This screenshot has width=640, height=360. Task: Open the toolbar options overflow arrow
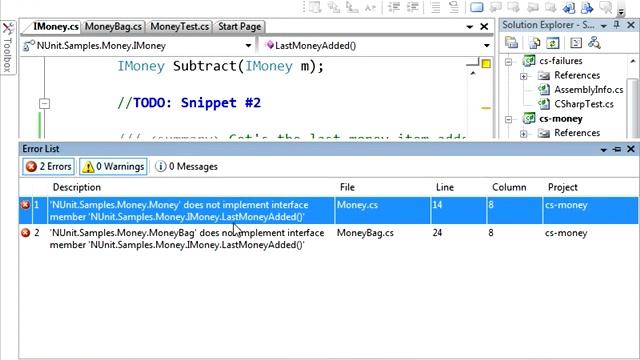621,11
